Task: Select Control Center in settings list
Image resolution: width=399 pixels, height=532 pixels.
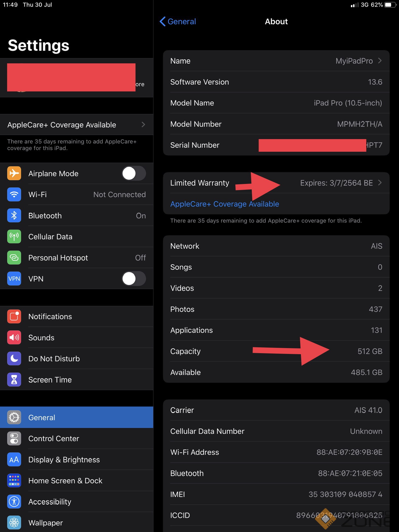Action: tap(54, 439)
